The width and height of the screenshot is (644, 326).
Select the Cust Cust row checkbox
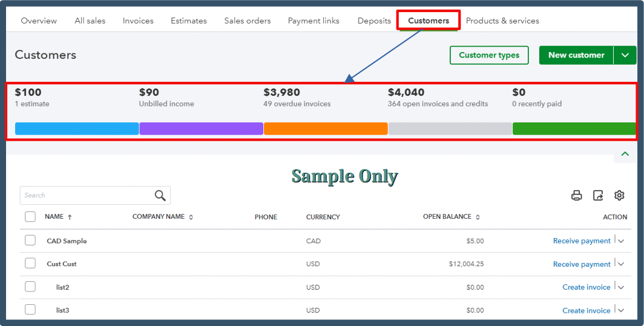30,263
